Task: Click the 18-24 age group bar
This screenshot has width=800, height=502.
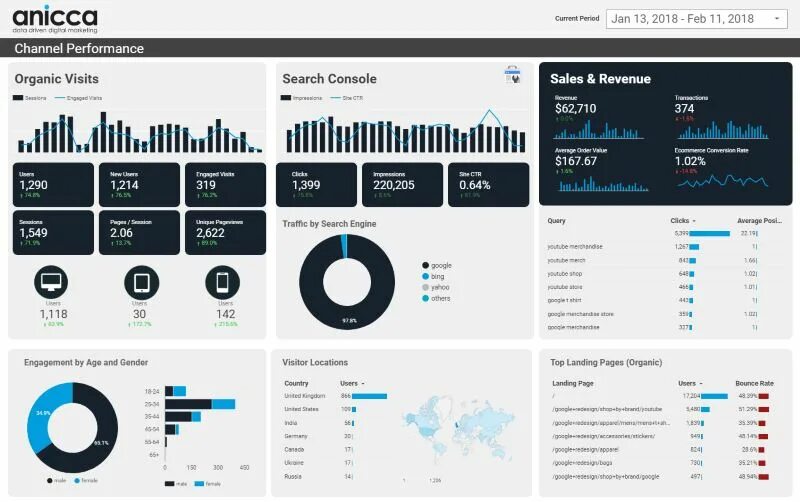Action: click(175, 391)
